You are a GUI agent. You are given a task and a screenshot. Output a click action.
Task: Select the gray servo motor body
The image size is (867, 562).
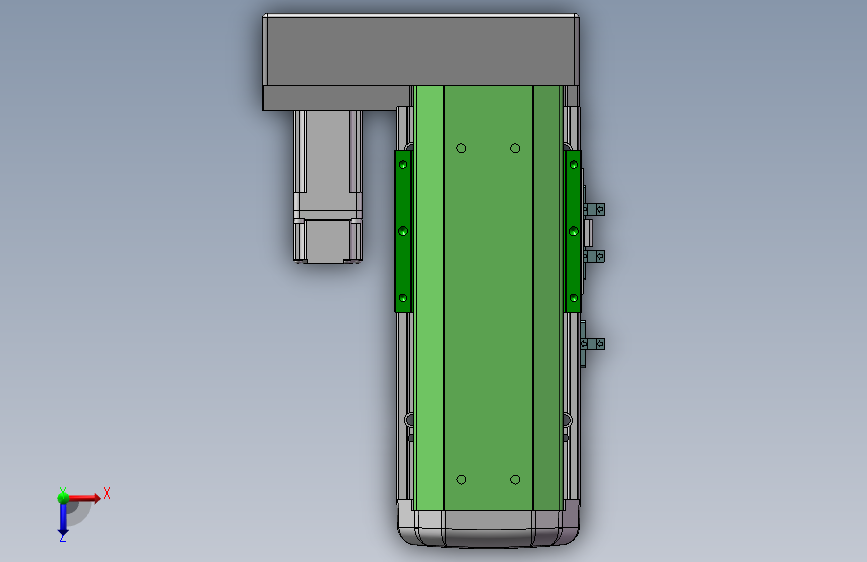coord(328,186)
